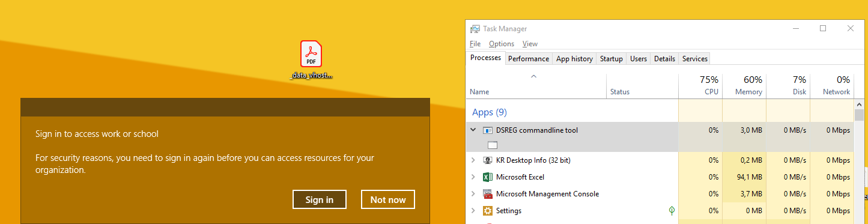Screen dimensions: 868x224
Task: Close the Task Manager window
Action: [851, 28]
